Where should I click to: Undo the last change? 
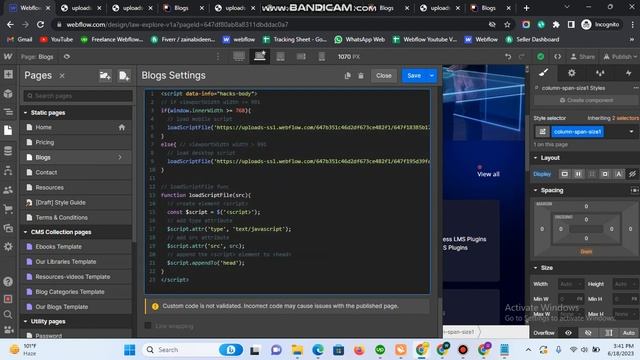point(508,57)
